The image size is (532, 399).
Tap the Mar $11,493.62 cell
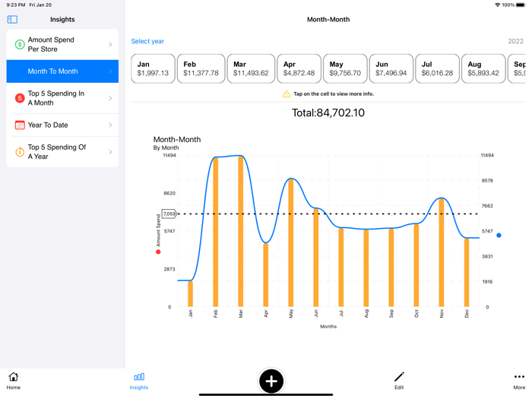coord(251,68)
